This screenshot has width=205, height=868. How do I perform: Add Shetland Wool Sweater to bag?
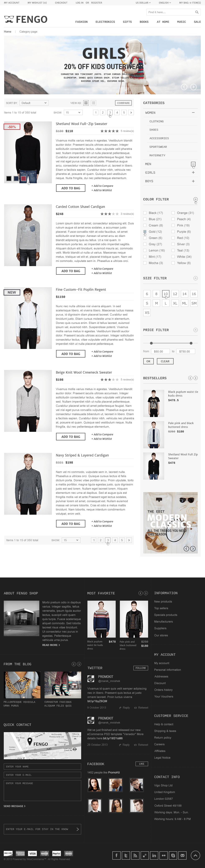[x=71, y=188]
